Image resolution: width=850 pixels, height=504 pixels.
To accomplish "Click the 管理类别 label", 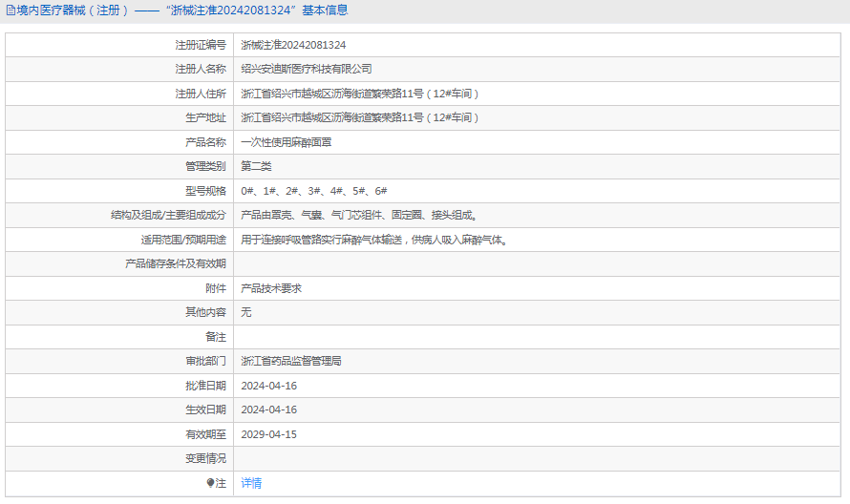I will click(205, 166).
